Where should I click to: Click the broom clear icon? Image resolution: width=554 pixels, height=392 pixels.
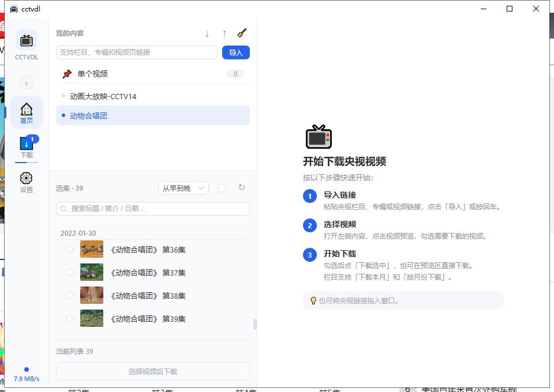[x=242, y=33]
